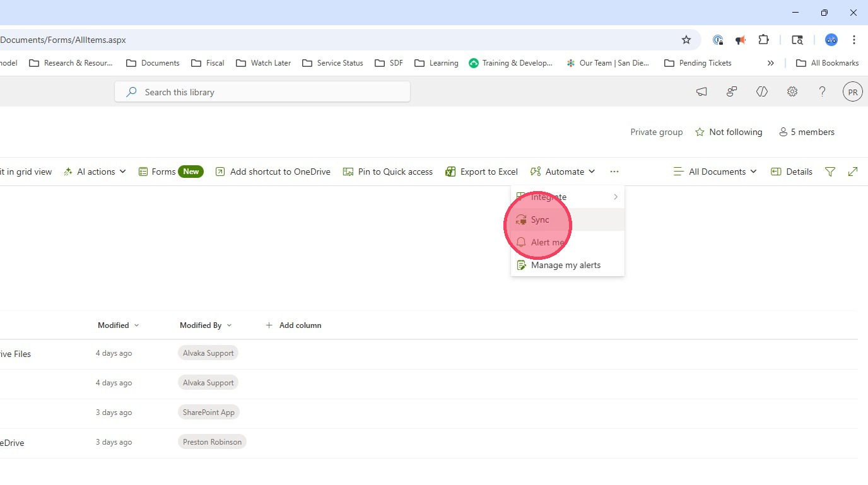Select Manage my alerts

tap(568, 265)
